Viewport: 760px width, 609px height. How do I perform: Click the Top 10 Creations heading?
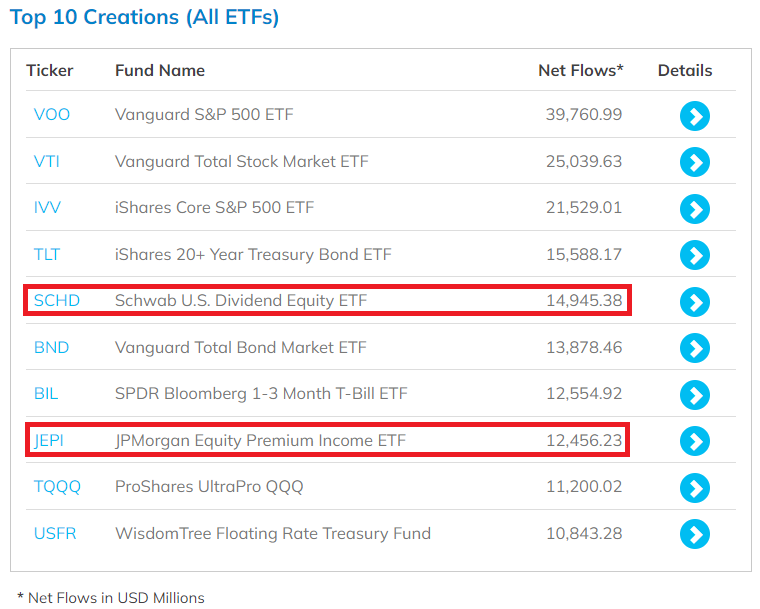click(144, 17)
